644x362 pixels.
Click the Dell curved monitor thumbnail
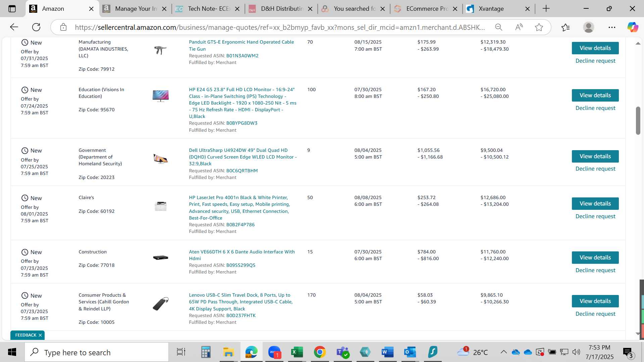click(161, 159)
